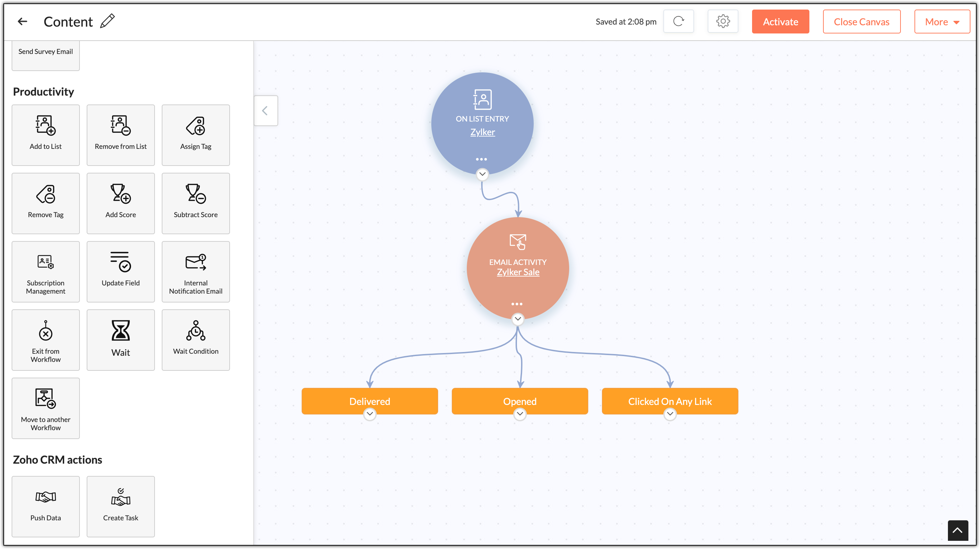Click the Email Activity envelope icon
This screenshot has height=549, width=980.
(x=518, y=242)
